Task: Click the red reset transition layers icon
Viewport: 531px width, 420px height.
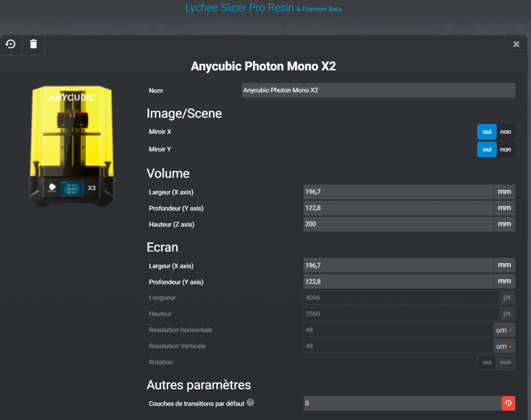Action: [509, 403]
